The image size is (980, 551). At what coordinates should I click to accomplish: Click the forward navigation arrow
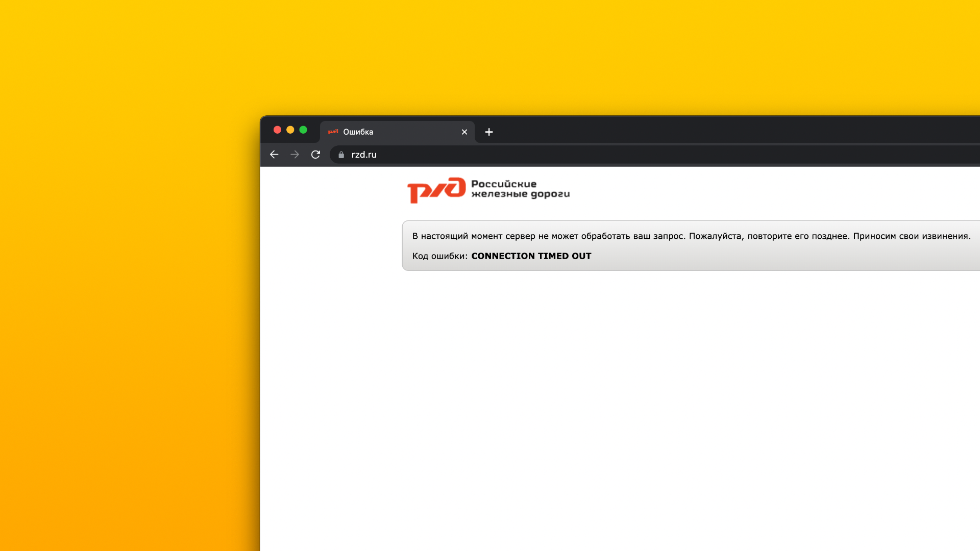[x=295, y=155]
